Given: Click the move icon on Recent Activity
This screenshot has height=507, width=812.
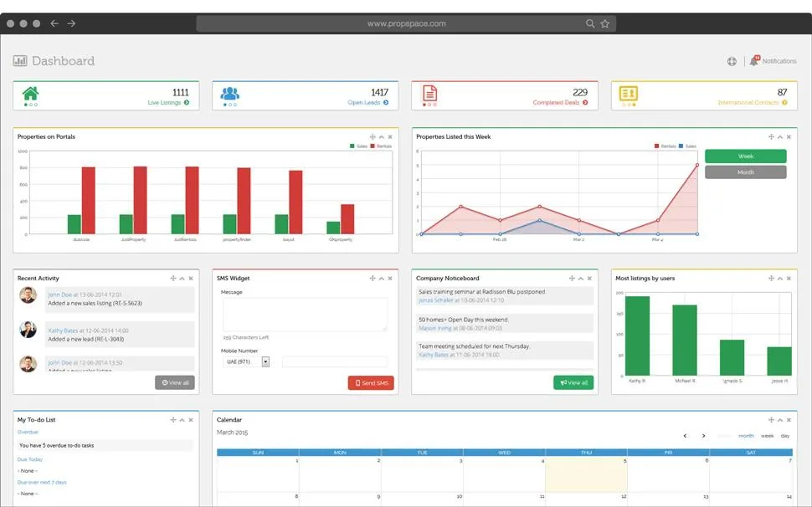Looking at the screenshot, I should coord(173,279).
